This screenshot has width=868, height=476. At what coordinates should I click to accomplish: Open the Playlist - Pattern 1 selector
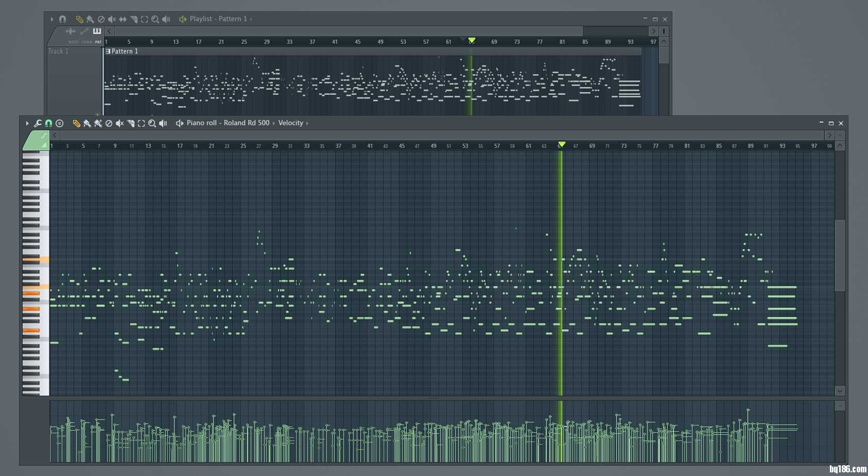218,19
